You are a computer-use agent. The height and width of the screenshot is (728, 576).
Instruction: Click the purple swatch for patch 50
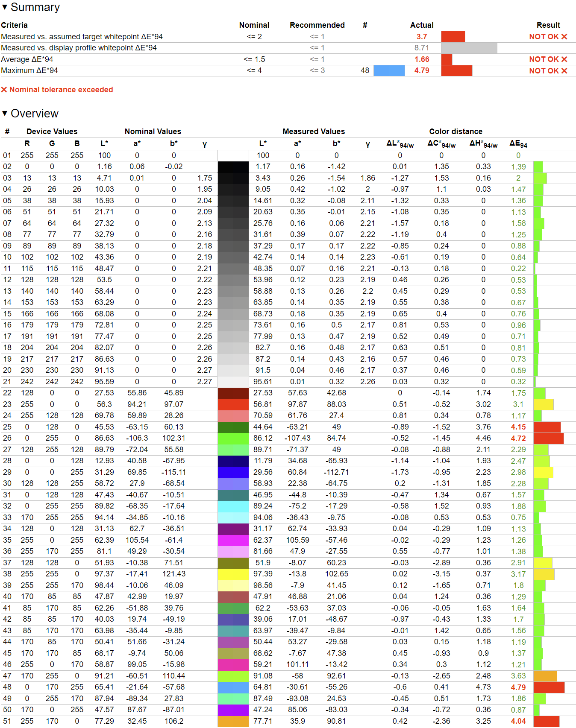(x=233, y=710)
